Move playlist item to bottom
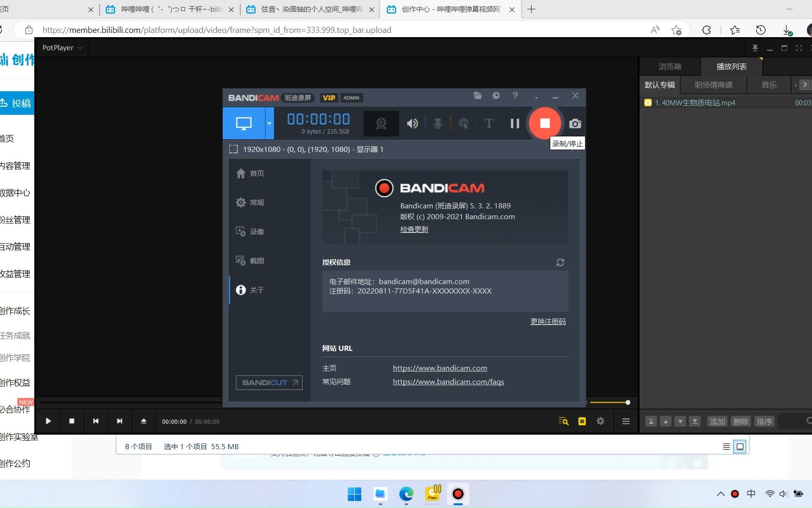This screenshot has width=812, height=508. (x=695, y=421)
